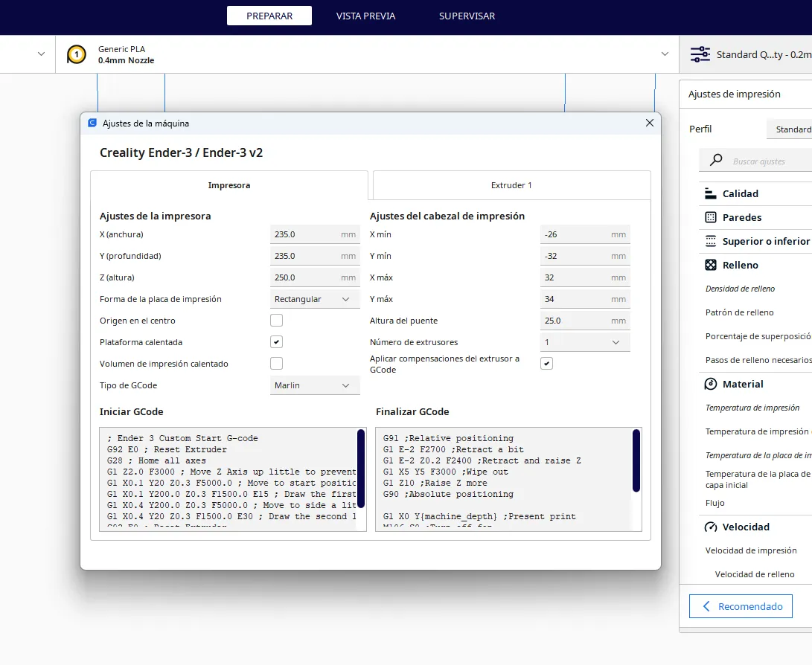Screen dimensions: 812x665
Task: Enable Volumen de impresión calentado checkbox
Action: 277,364
